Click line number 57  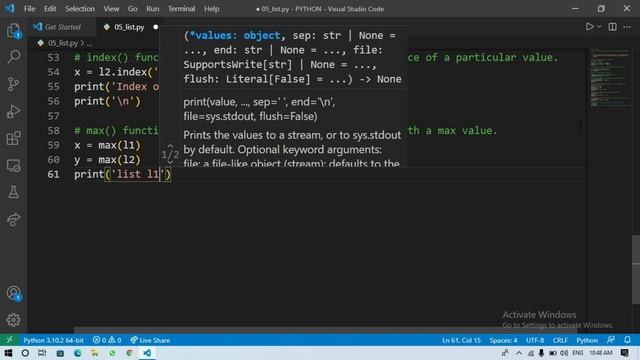point(53,116)
